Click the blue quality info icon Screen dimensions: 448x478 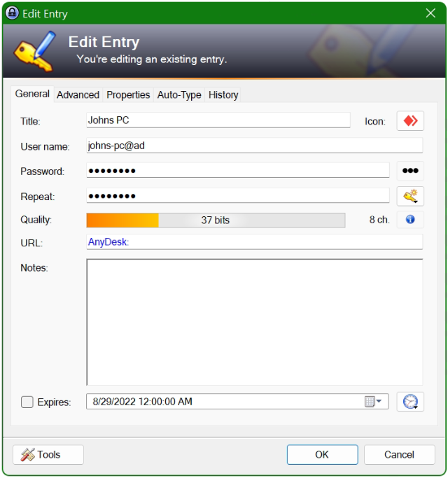point(410,219)
